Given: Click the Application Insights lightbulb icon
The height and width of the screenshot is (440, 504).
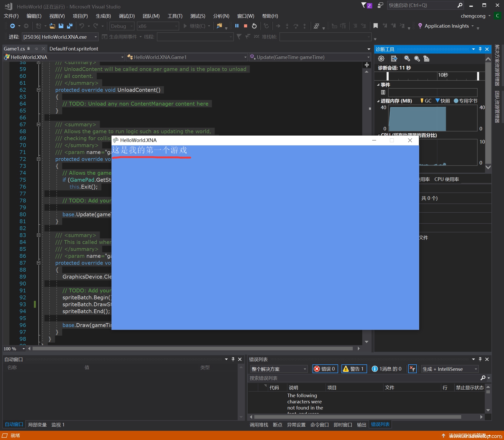Looking at the screenshot, I should coord(420,26).
